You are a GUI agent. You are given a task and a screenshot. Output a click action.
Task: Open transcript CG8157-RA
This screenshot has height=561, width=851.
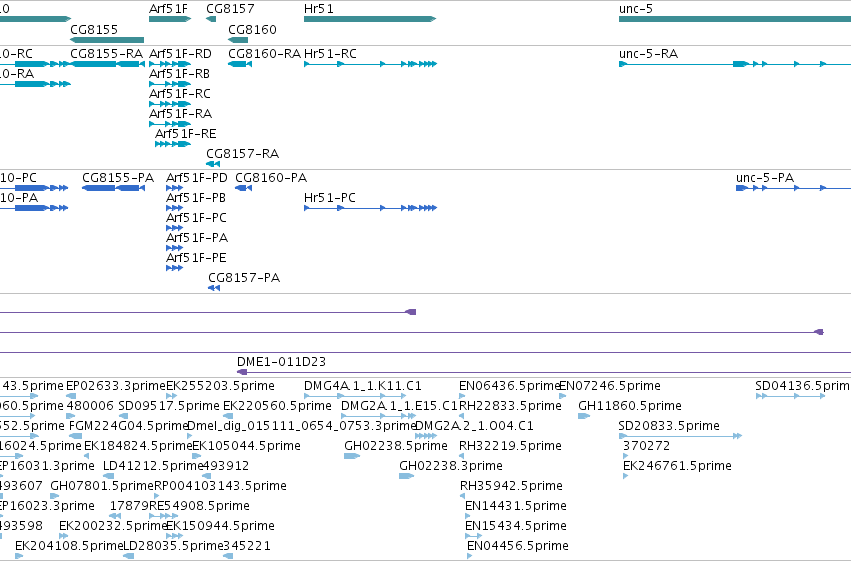(243, 154)
